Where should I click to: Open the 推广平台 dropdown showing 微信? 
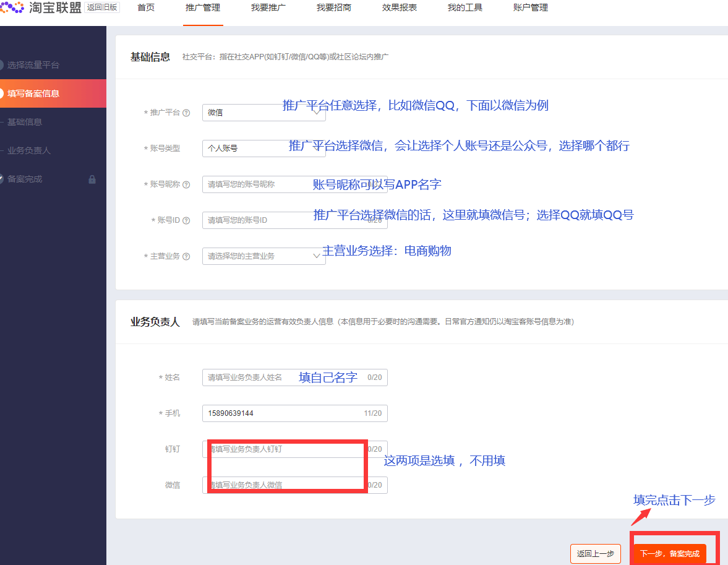coord(263,113)
